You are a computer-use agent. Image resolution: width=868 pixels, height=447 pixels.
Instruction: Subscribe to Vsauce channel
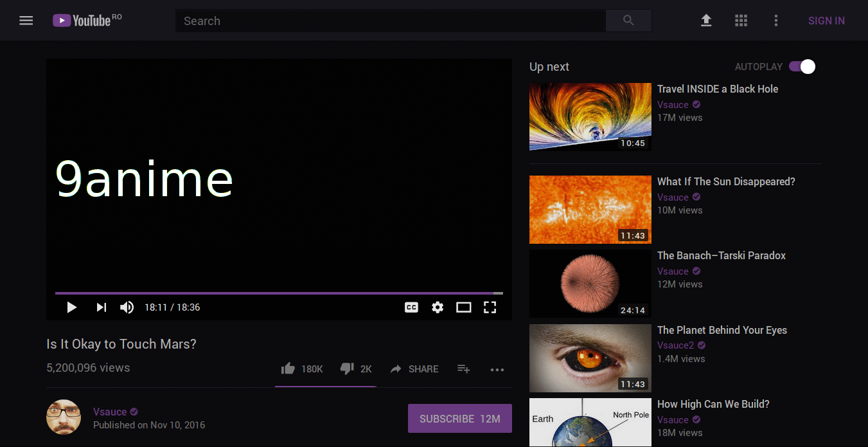tap(460, 419)
